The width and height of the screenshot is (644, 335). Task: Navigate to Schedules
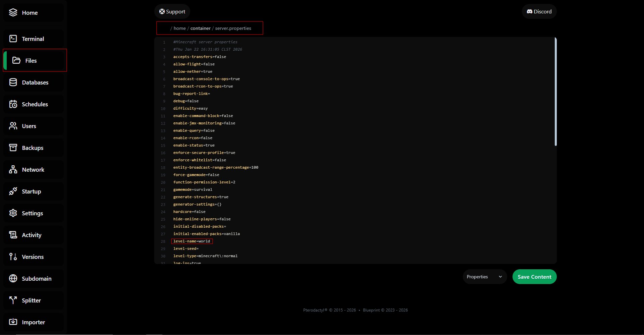34,104
